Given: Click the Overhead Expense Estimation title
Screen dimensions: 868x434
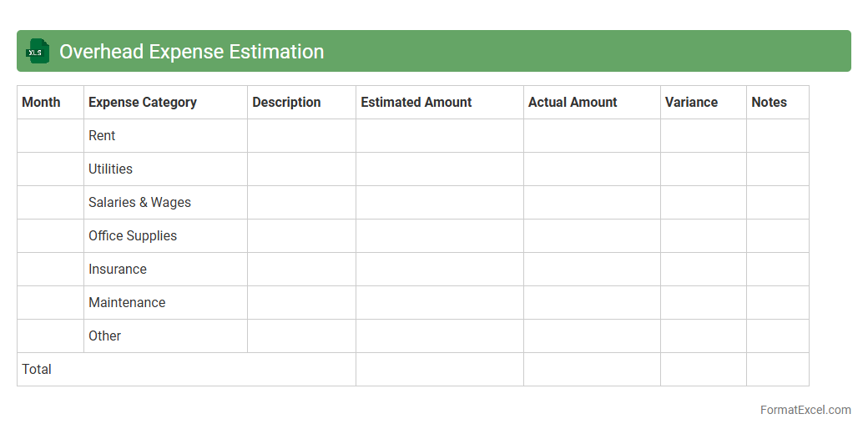Looking at the screenshot, I should click(191, 52).
